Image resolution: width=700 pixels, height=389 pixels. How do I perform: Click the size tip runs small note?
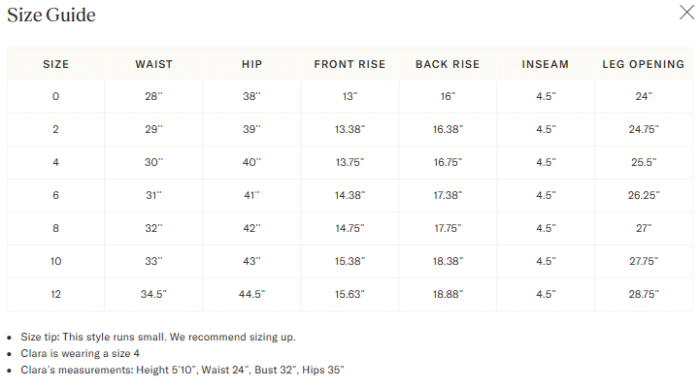[x=158, y=337]
